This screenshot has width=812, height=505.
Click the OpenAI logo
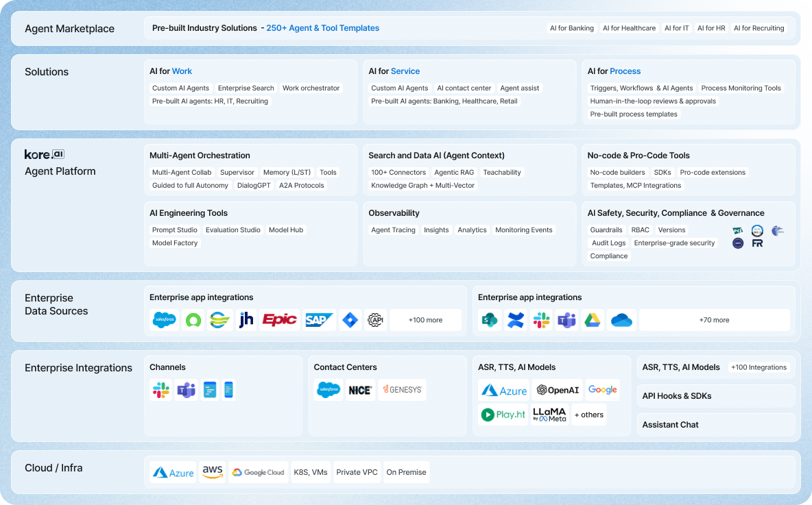558,390
